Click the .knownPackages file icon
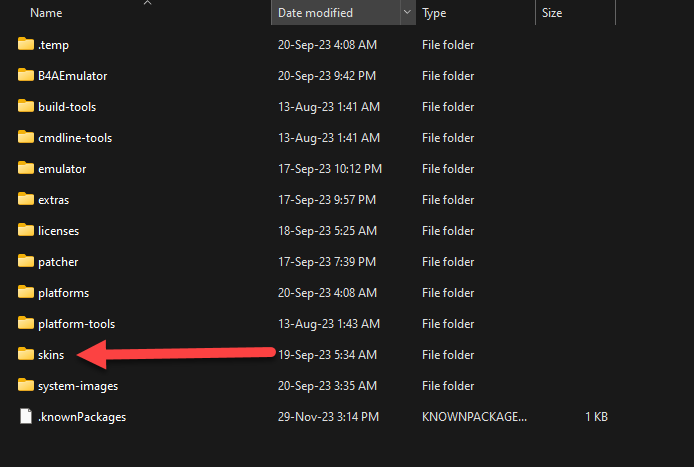Image resolution: width=694 pixels, height=467 pixels. click(x=26, y=416)
